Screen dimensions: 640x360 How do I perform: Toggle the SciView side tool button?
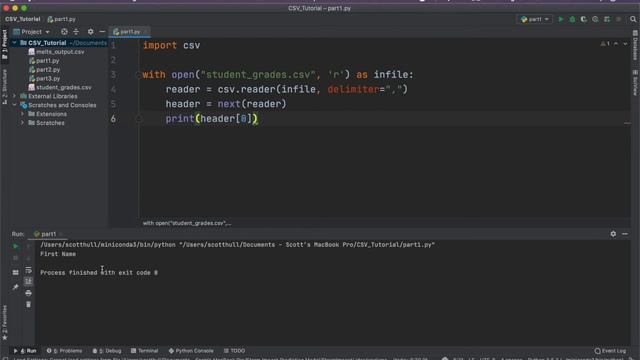[635, 83]
